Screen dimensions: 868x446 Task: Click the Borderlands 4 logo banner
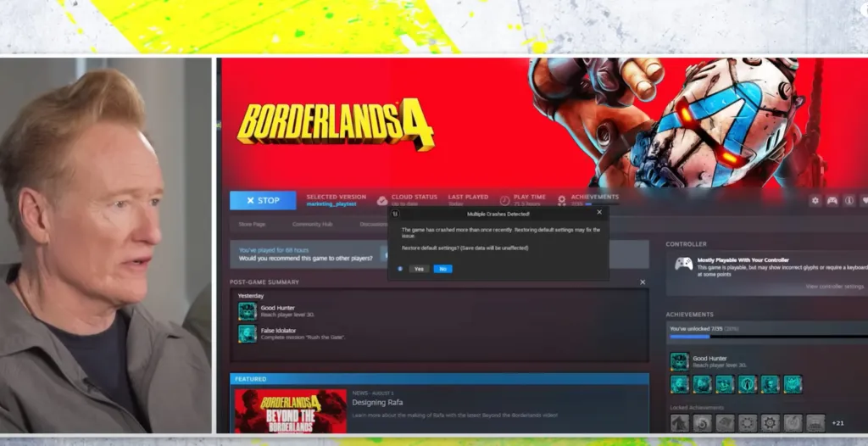(x=335, y=124)
